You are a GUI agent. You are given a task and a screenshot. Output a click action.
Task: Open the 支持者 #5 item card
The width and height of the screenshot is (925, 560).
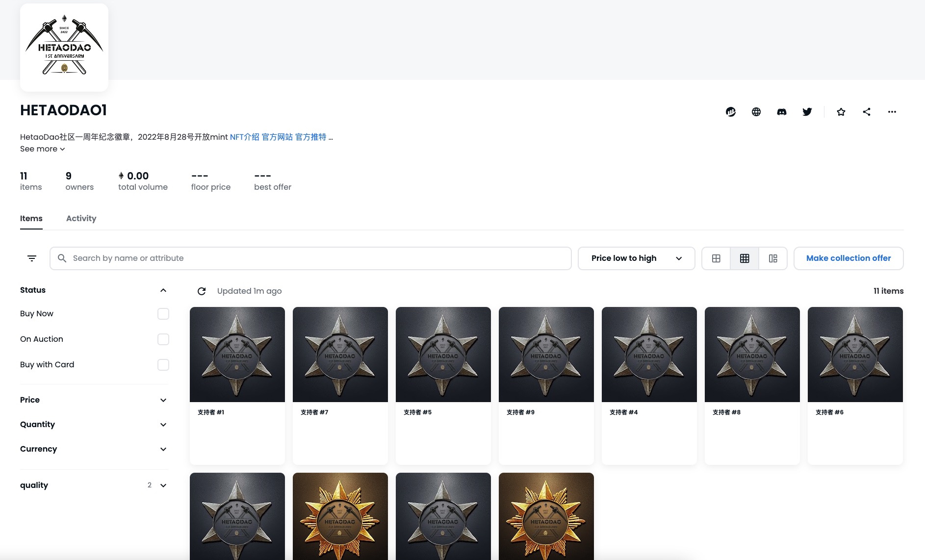coord(443,386)
